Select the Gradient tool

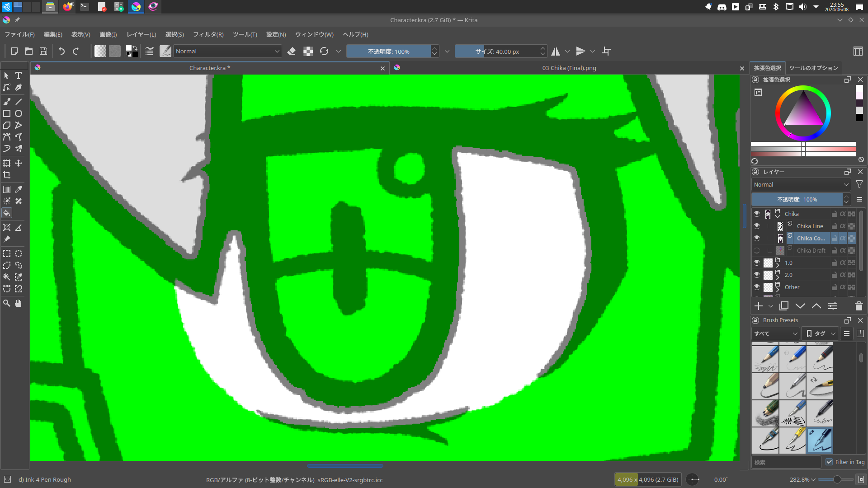[x=7, y=189]
